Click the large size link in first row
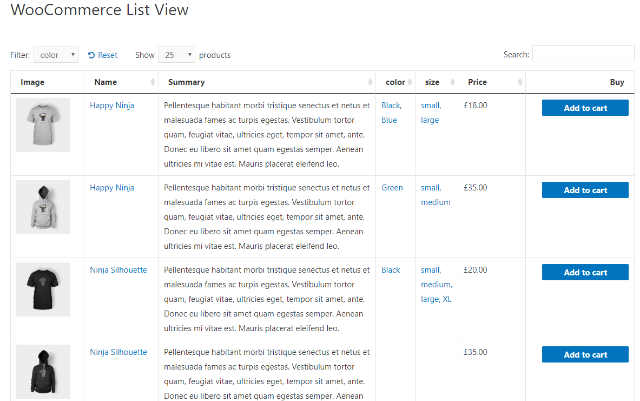This screenshot has height=401, width=640. (x=430, y=120)
